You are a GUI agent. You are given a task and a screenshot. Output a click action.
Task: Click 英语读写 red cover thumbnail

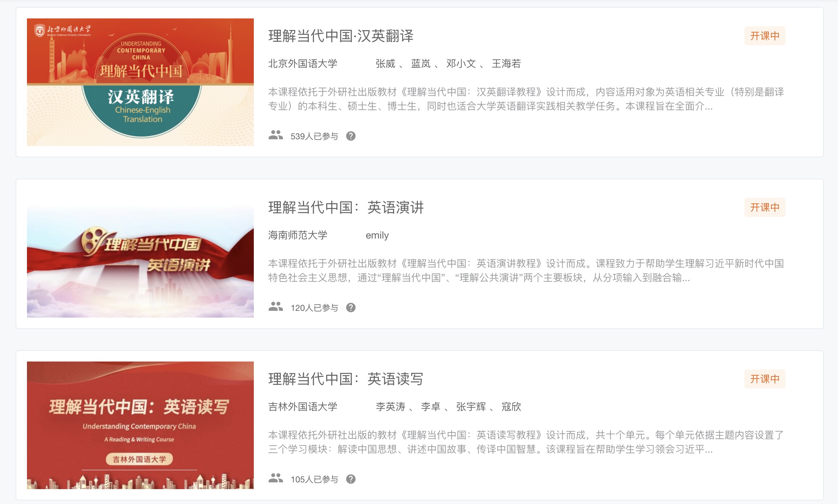(x=140, y=425)
